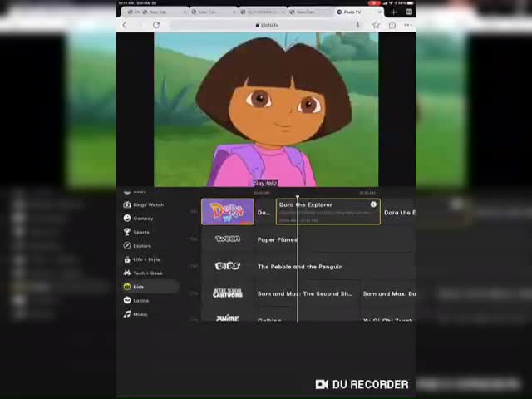Open the Life + Style category
This screenshot has height=399, width=532.
[x=141, y=259]
